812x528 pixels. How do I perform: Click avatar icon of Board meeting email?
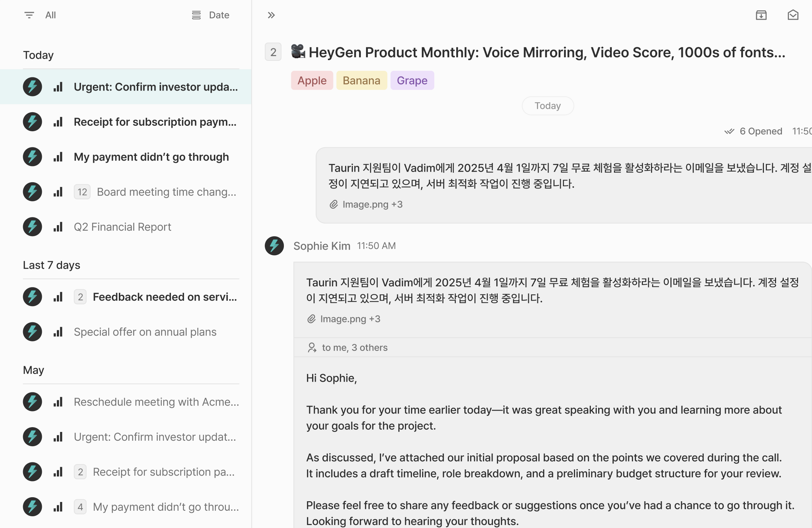click(32, 192)
